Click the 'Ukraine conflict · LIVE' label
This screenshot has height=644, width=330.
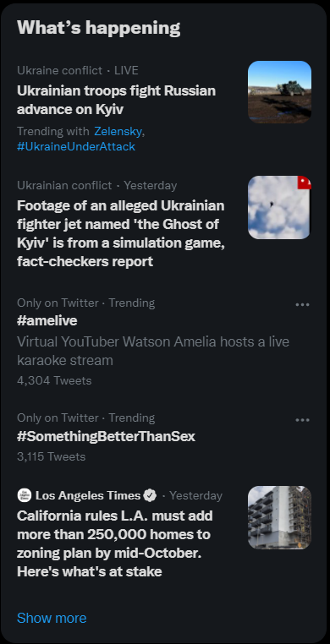click(x=78, y=71)
